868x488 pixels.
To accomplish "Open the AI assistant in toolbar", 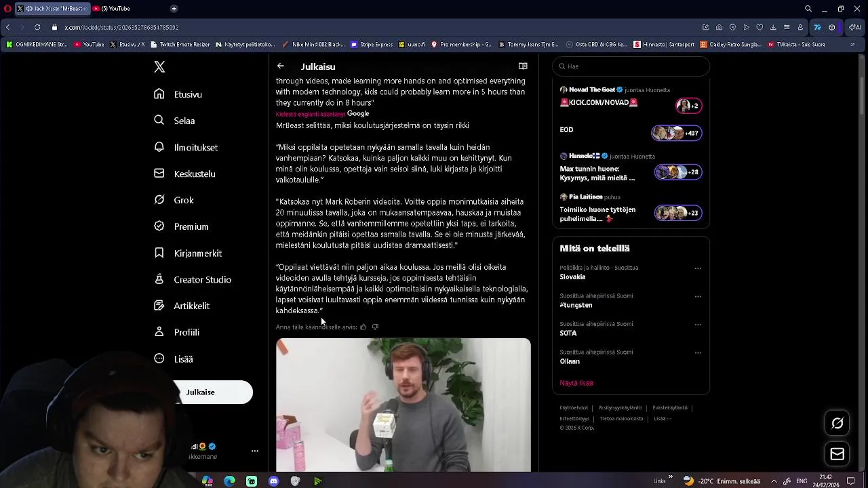I will point(855,27).
